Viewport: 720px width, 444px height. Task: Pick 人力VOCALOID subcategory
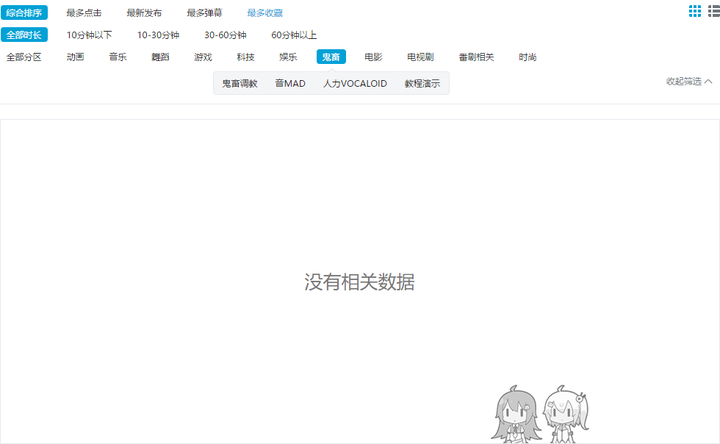click(x=355, y=84)
